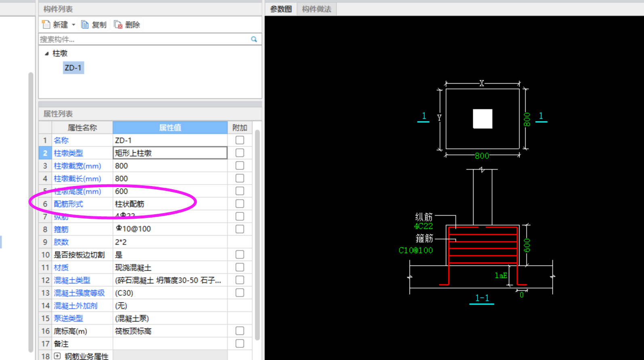Click the 属性值 column header
The height and width of the screenshot is (360, 644).
pyautogui.click(x=170, y=128)
